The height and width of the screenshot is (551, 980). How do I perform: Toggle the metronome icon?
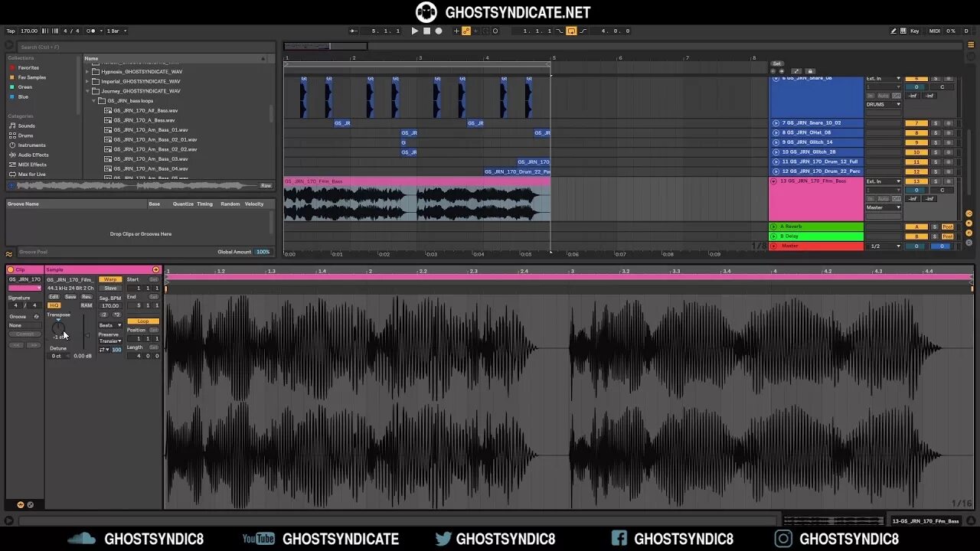(x=91, y=31)
